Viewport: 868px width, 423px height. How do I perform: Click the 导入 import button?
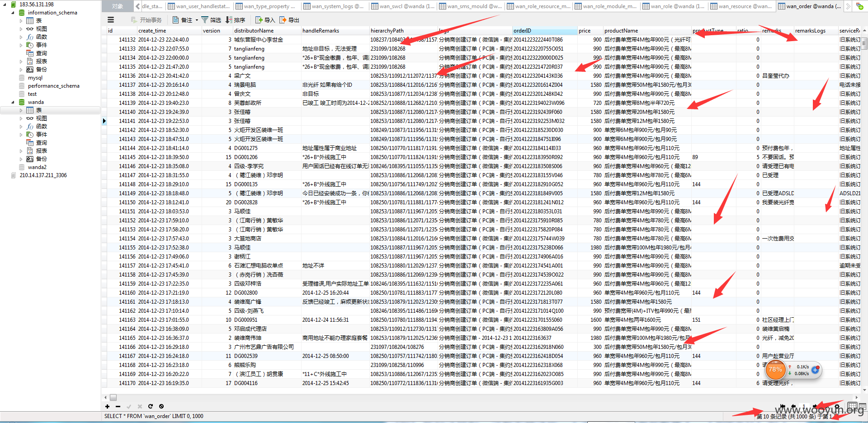coord(265,20)
